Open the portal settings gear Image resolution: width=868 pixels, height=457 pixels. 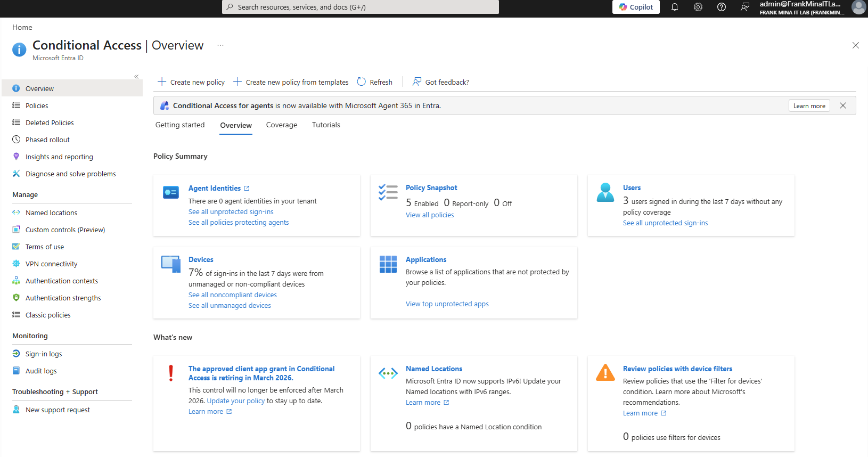(x=698, y=7)
